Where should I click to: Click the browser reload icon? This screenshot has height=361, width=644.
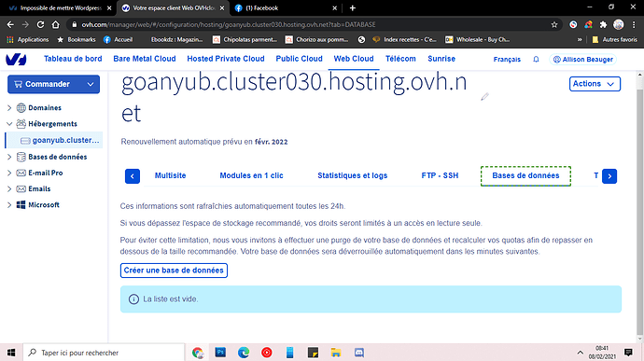coord(40,24)
